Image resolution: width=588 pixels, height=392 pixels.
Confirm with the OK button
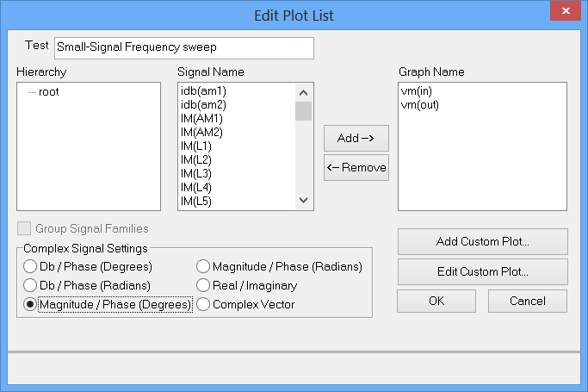click(436, 301)
